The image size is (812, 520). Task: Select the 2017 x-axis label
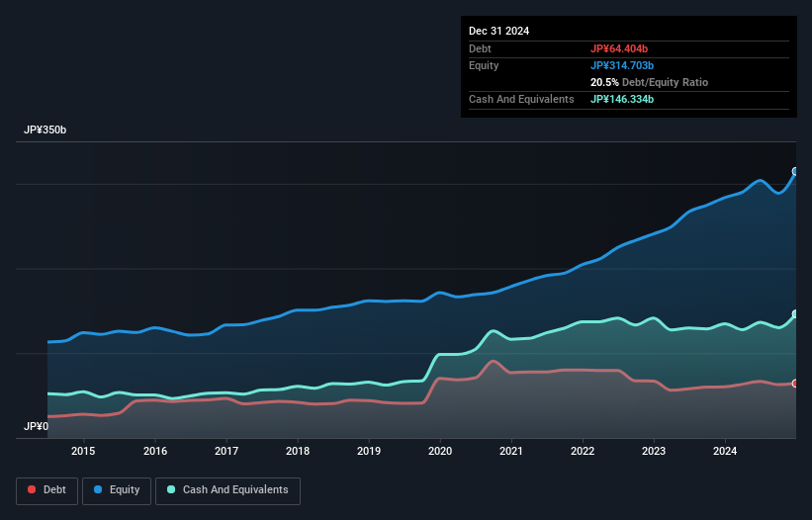click(226, 451)
